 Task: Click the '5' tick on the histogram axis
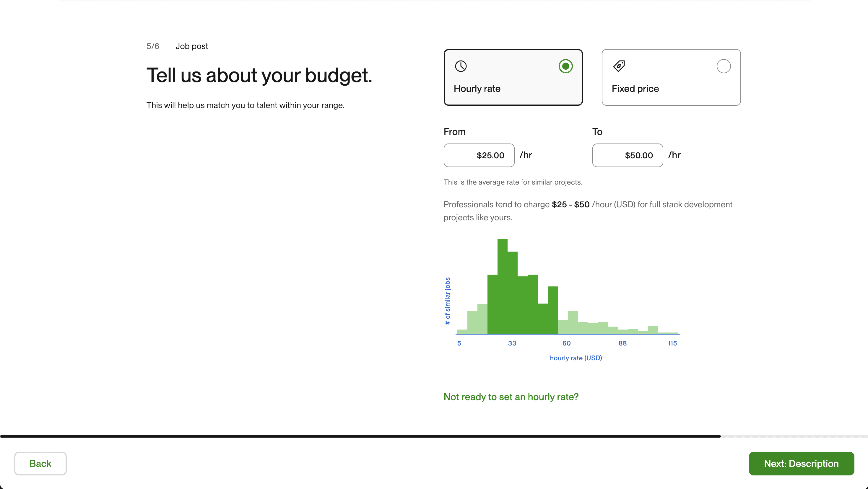click(459, 343)
